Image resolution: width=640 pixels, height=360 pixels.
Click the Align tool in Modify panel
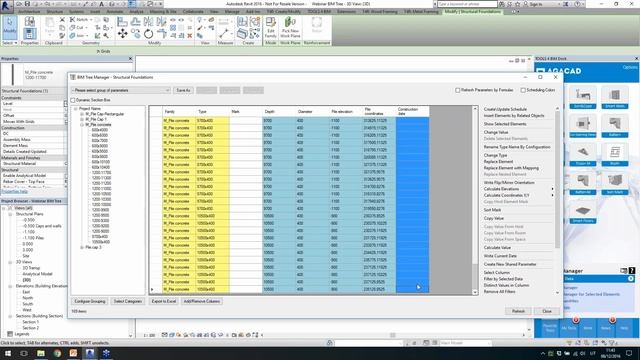[x=122, y=21]
